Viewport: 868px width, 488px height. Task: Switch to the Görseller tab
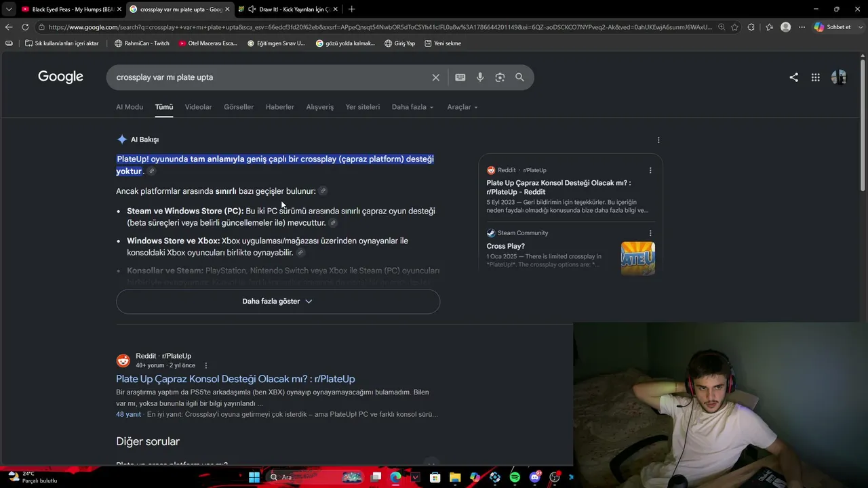[239, 107]
